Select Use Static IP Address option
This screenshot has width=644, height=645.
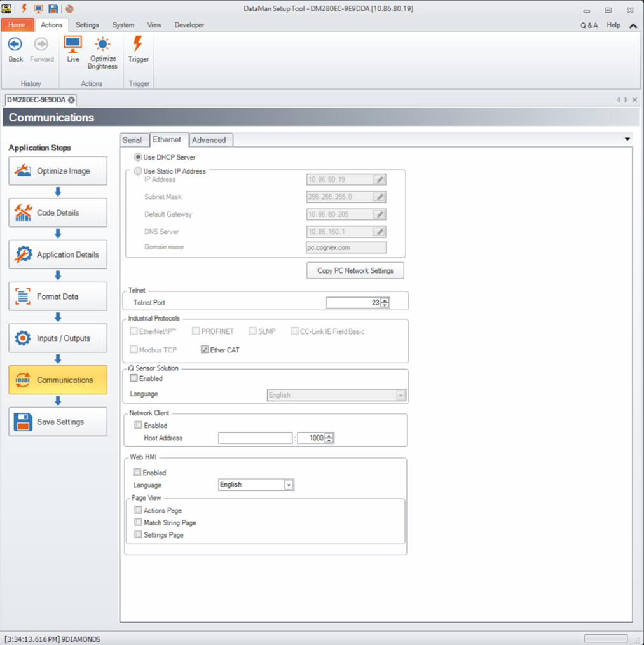click(138, 170)
